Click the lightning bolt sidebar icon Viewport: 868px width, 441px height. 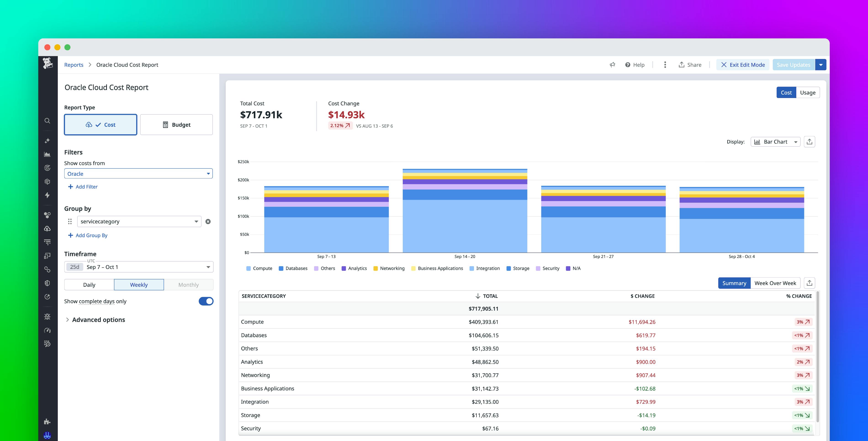(x=47, y=196)
